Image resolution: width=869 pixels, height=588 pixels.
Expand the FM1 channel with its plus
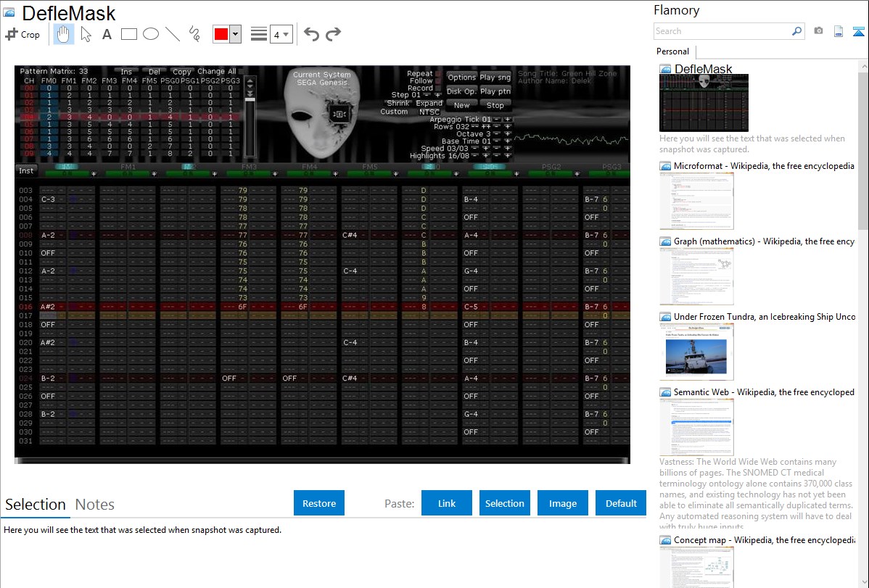point(154,174)
